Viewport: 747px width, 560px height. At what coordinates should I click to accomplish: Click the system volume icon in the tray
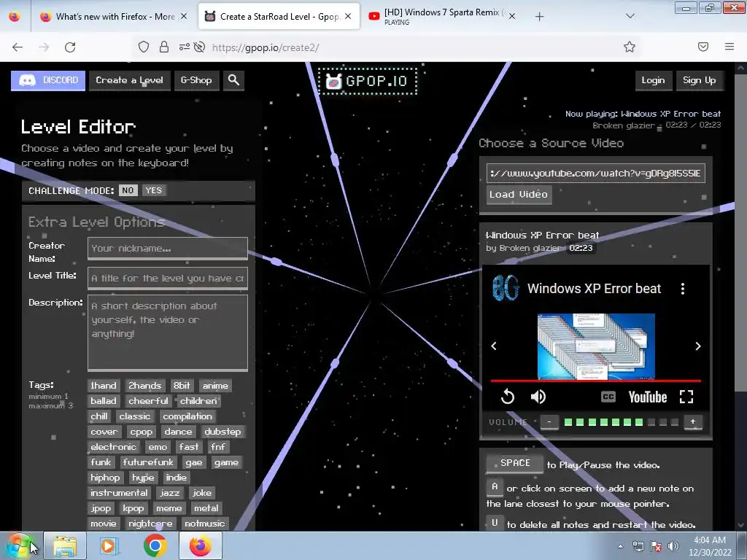pyautogui.click(x=673, y=546)
